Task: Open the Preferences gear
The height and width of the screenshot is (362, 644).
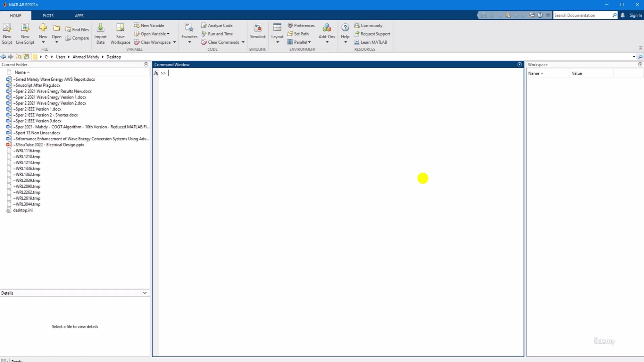Action: tap(290, 25)
